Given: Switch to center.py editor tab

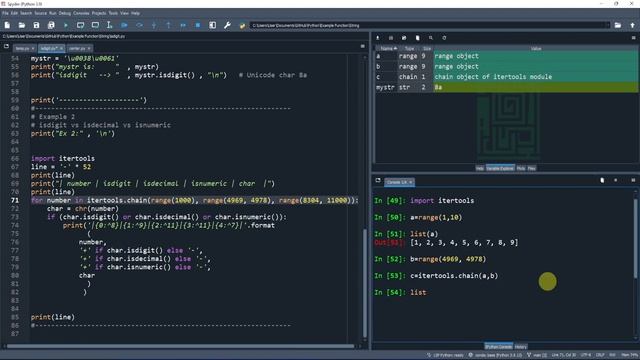Looking at the screenshot, I should (x=77, y=49).
